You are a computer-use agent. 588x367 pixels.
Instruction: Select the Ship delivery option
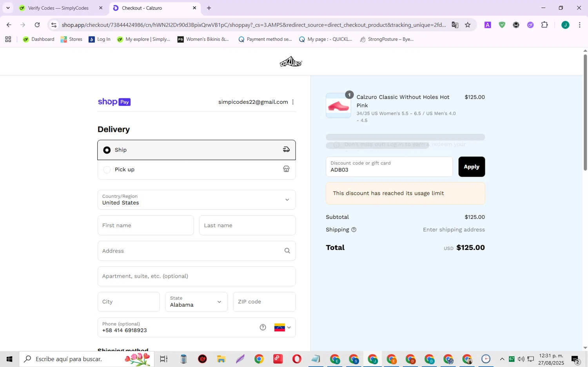pyautogui.click(x=196, y=150)
